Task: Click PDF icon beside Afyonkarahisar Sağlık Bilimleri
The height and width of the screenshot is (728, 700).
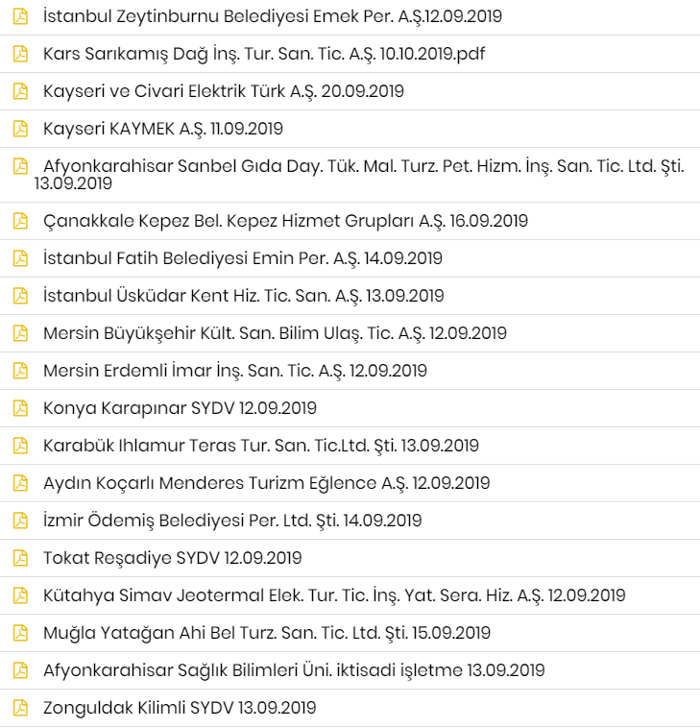Action: [x=20, y=670]
